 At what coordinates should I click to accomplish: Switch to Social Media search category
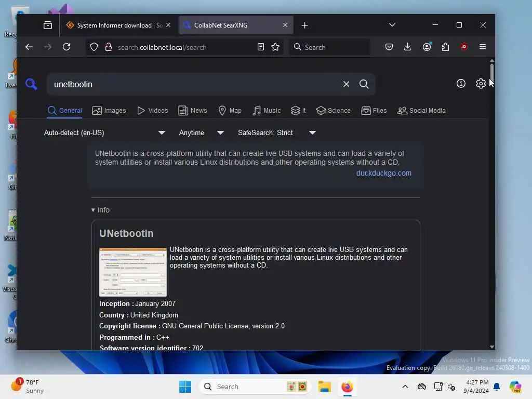click(x=421, y=111)
